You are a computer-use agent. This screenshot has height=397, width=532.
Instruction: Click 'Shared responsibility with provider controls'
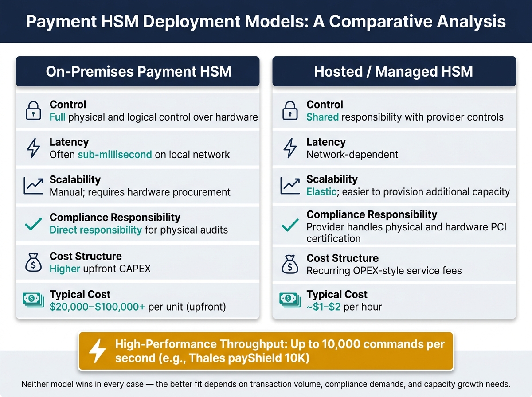pos(405,117)
